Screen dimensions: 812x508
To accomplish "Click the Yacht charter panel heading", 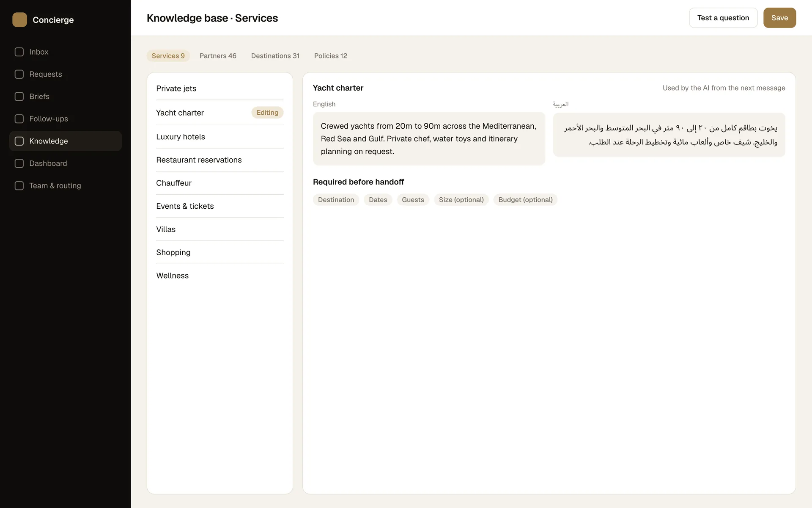I will tap(338, 88).
